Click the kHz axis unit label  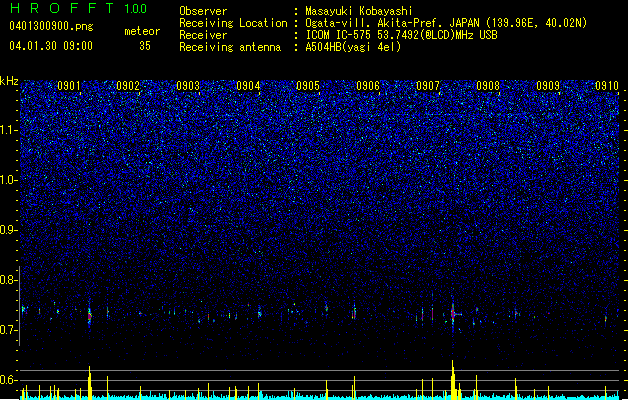pos(9,81)
